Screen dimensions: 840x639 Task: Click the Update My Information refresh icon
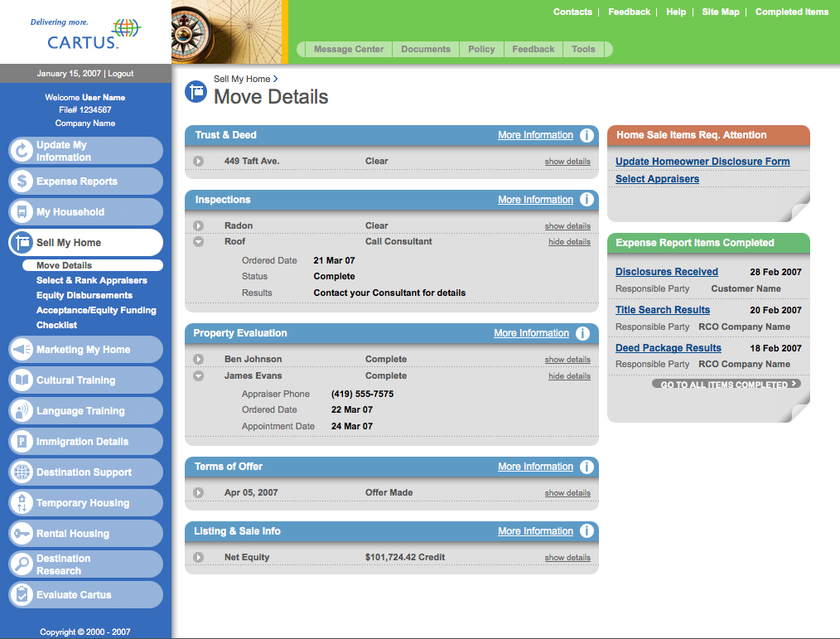[x=22, y=151]
